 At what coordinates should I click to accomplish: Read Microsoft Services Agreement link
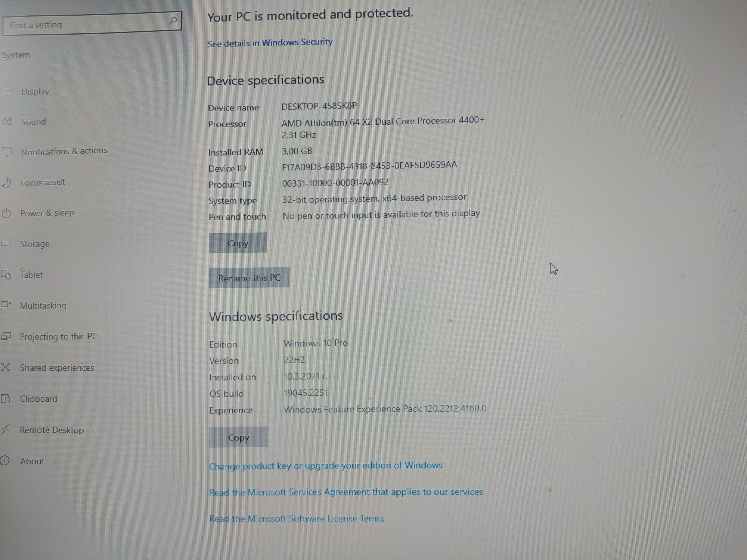point(346,492)
